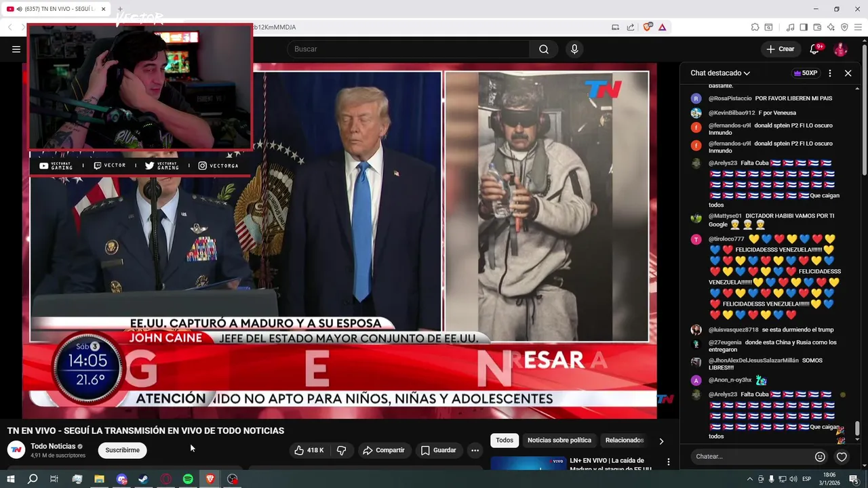Screen dimensions: 868x488
Task: Click the 50XP badge in chat header
Action: pyautogui.click(x=806, y=73)
